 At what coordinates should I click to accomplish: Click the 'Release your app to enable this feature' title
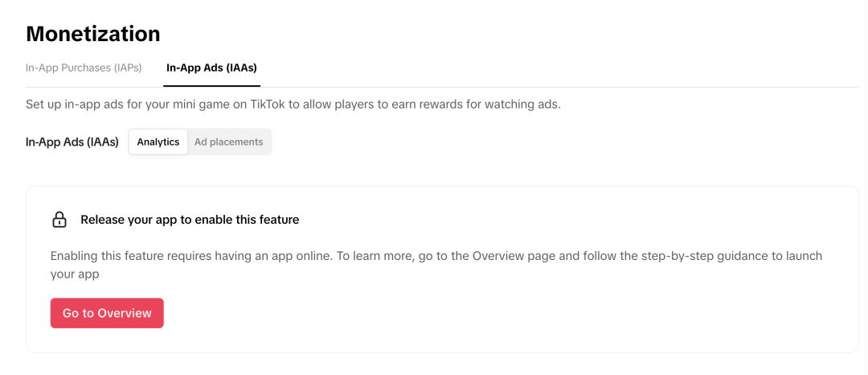tap(190, 220)
